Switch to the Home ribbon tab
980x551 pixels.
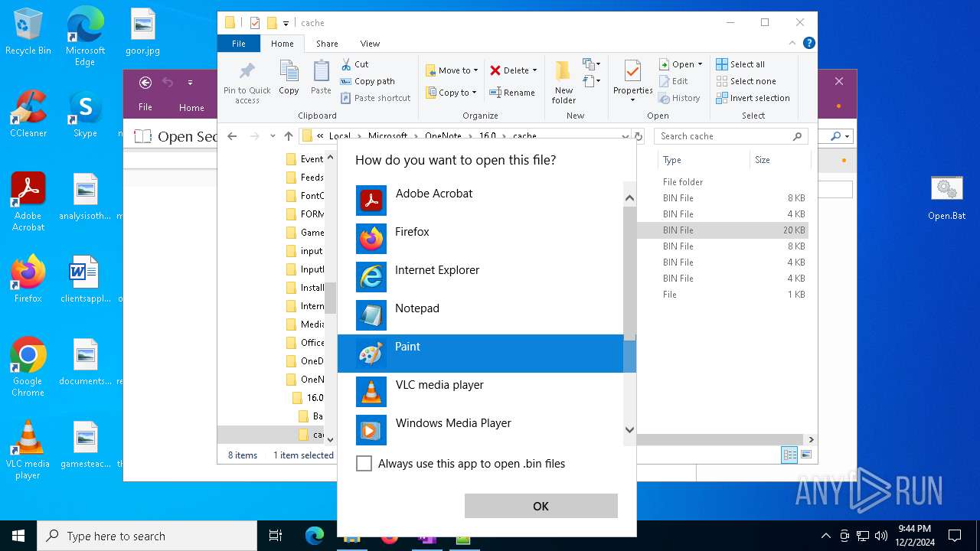pyautogui.click(x=282, y=44)
